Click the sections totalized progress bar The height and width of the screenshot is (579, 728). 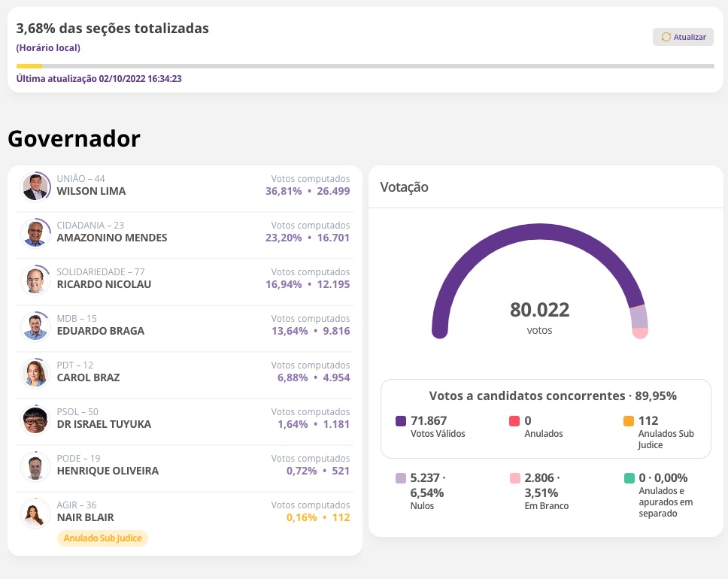tap(364, 66)
